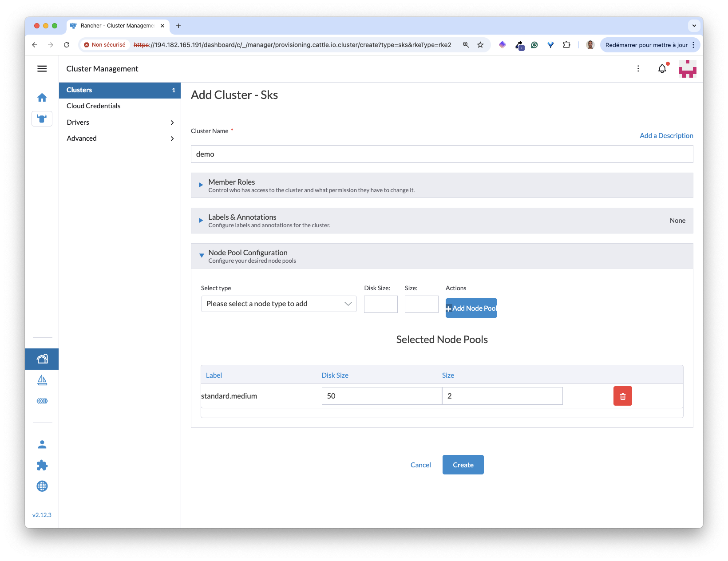Expand the Drivers menu item
The height and width of the screenshot is (561, 728).
(120, 122)
